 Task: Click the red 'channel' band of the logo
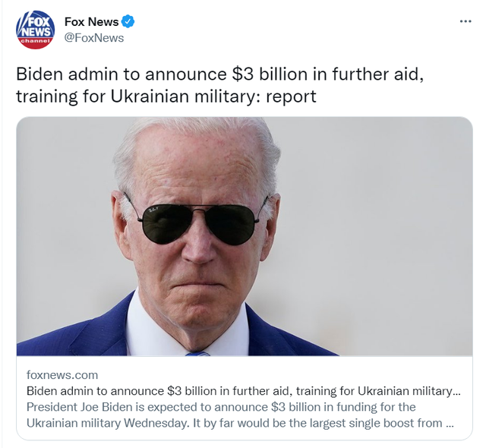tap(36, 41)
